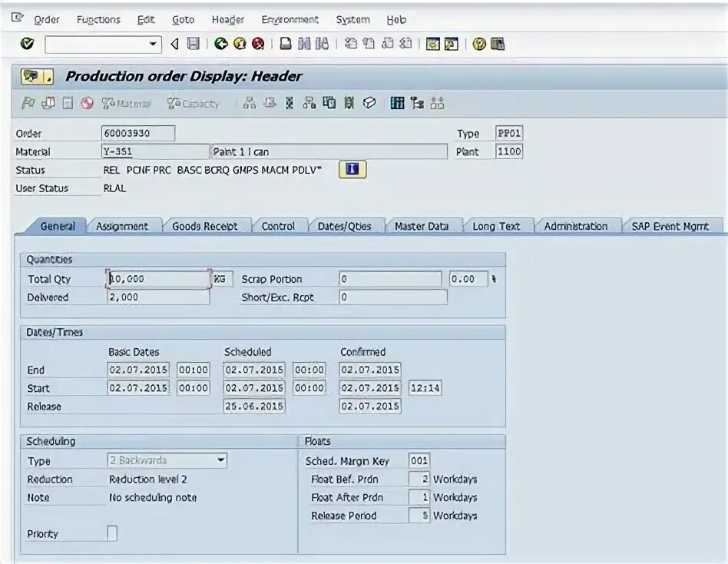Click the Scheduled Release date 25.06.2015
This screenshot has width=728, height=564.
[254, 406]
